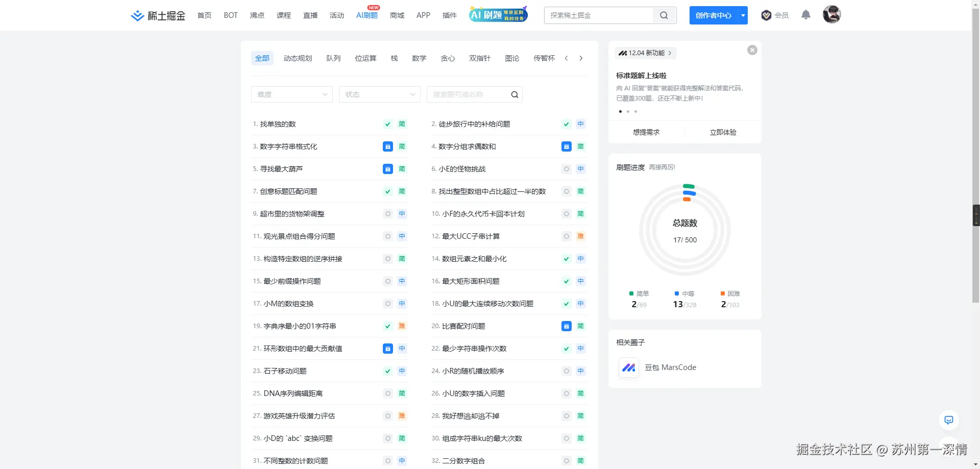Select 沸点 in the top navigation

(257, 15)
